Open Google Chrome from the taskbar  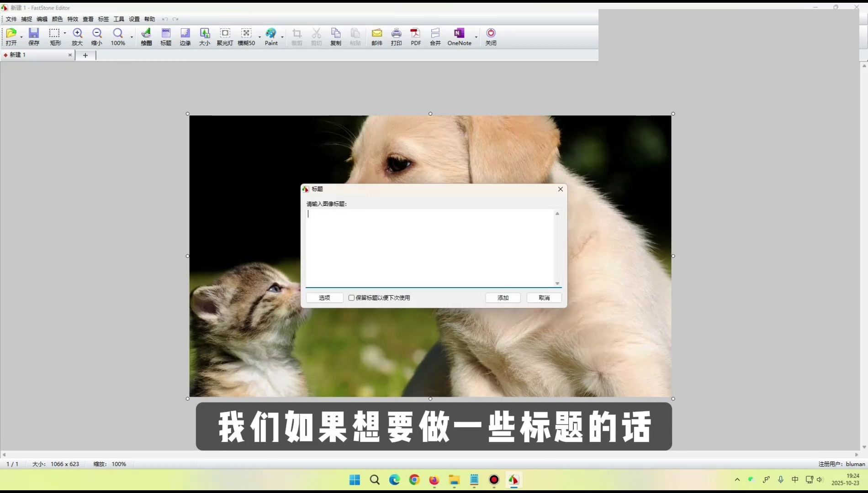414,480
